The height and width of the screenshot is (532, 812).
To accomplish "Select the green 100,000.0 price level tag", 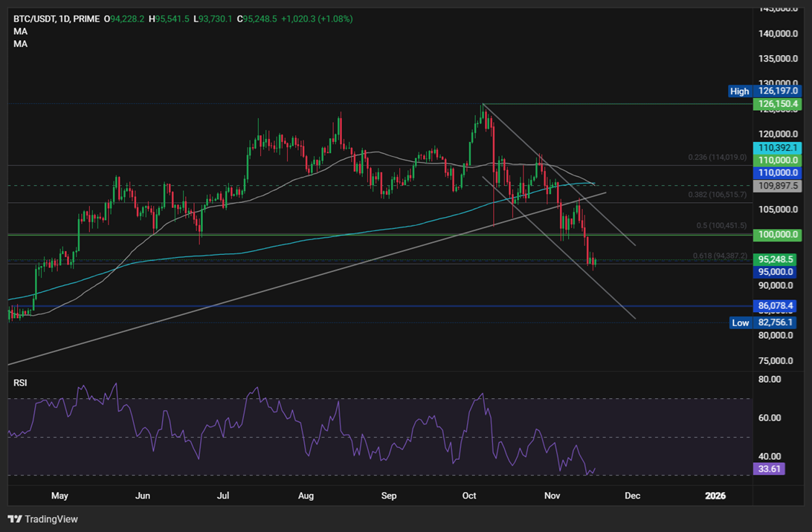I will pos(776,235).
